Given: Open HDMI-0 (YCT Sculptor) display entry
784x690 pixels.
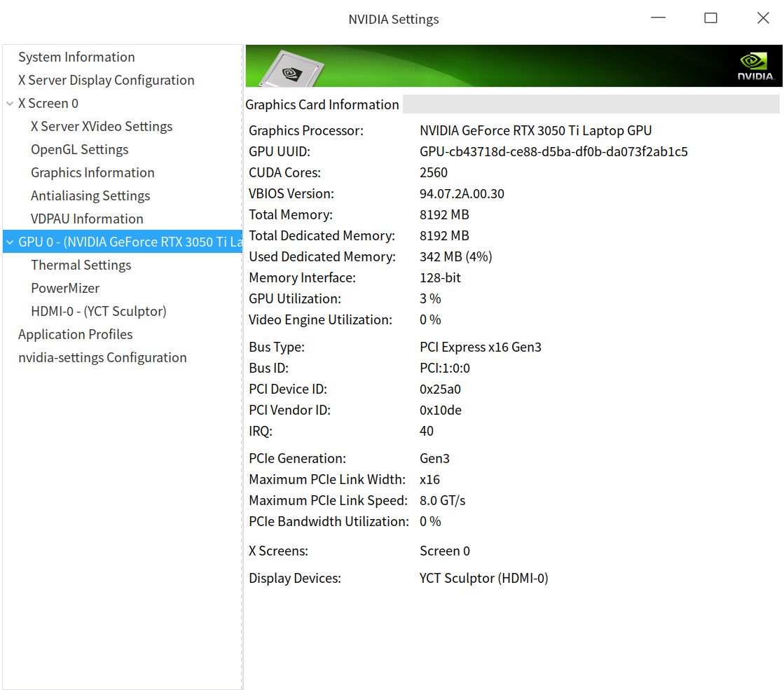Looking at the screenshot, I should pyautogui.click(x=98, y=312).
